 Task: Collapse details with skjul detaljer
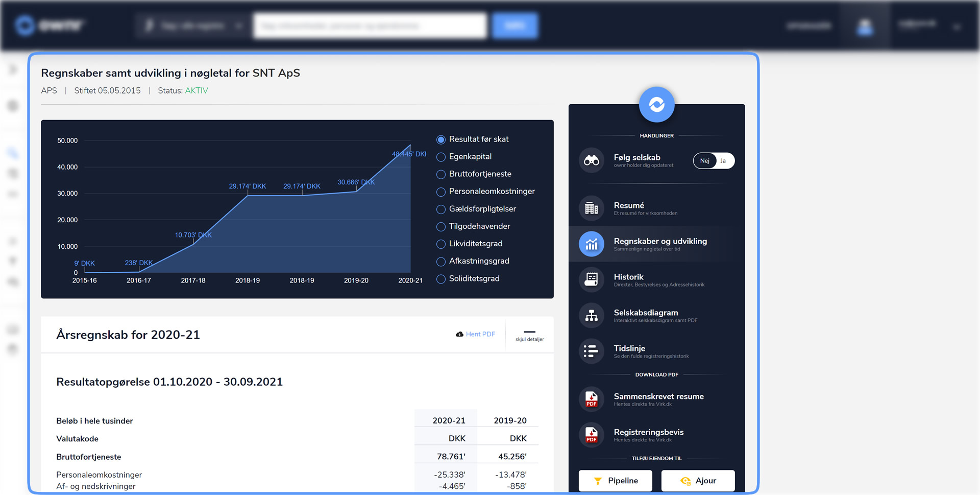pyautogui.click(x=529, y=335)
